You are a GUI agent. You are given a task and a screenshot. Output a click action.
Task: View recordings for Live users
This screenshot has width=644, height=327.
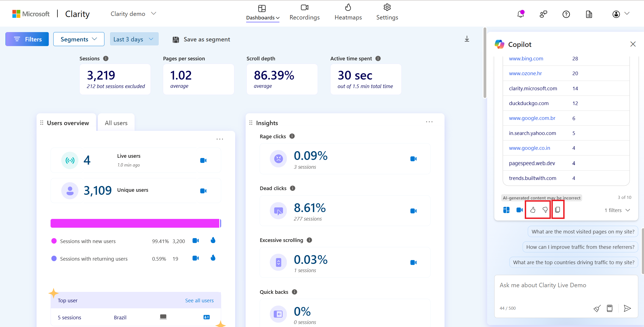pos(203,160)
